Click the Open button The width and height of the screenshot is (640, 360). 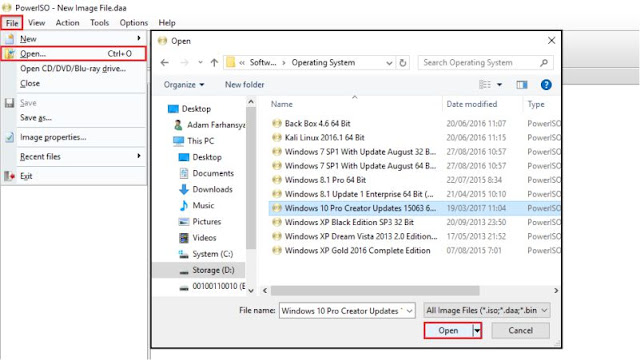[448, 331]
